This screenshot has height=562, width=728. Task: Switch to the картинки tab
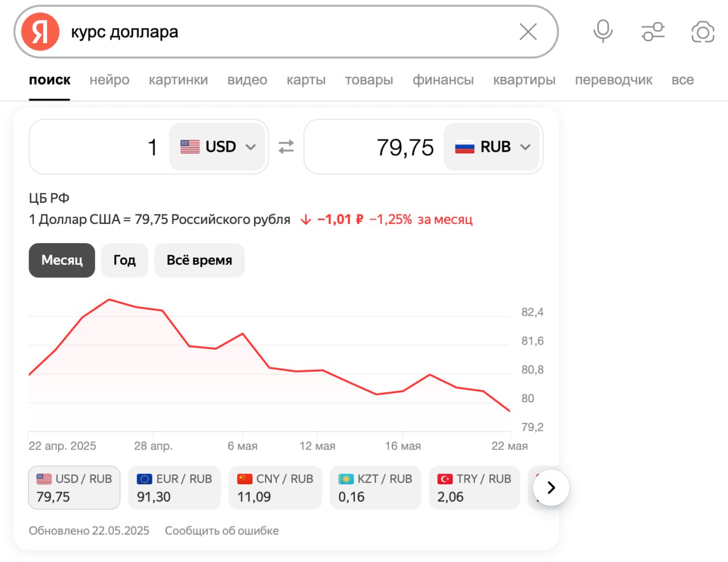[178, 80]
